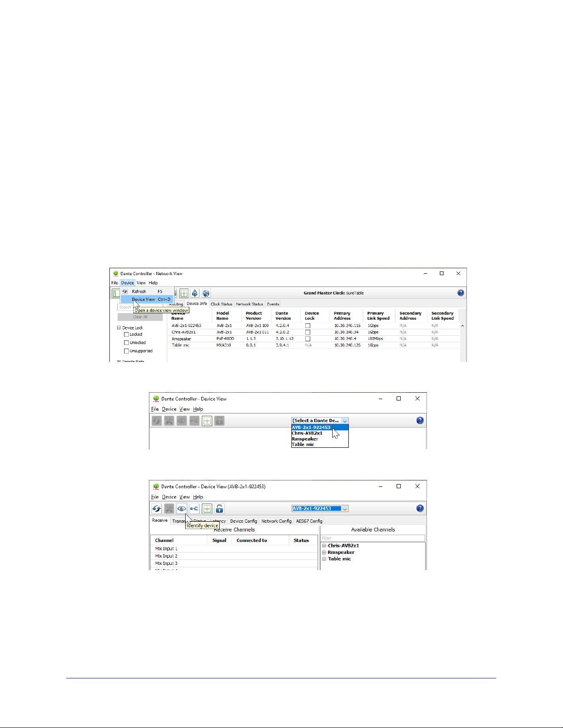
Task: Select the Device Info tab
Action: (x=197, y=304)
